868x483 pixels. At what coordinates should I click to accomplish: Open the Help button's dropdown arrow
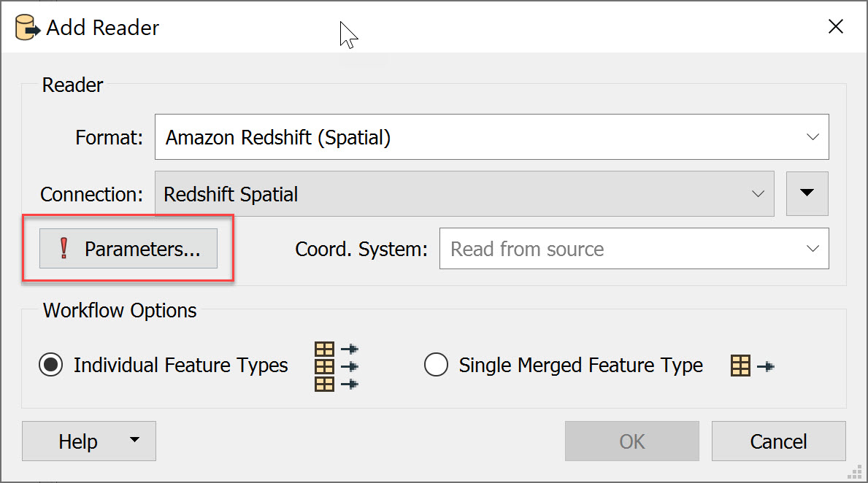tap(134, 441)
